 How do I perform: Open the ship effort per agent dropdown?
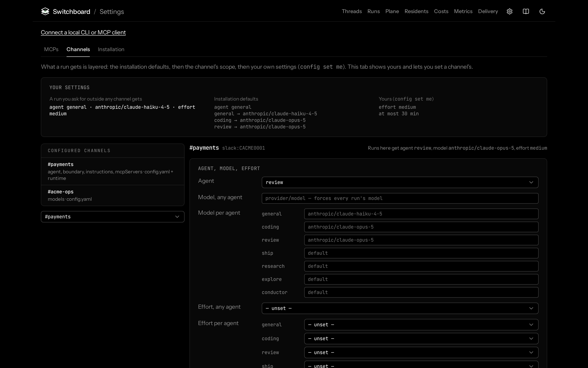pos(421,365)
